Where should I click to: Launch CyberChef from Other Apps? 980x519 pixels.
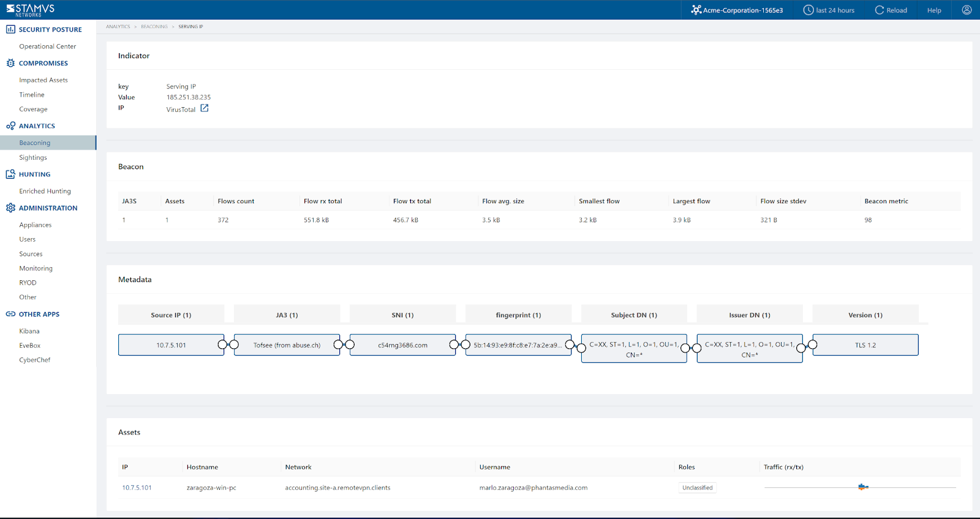point(35,360)
